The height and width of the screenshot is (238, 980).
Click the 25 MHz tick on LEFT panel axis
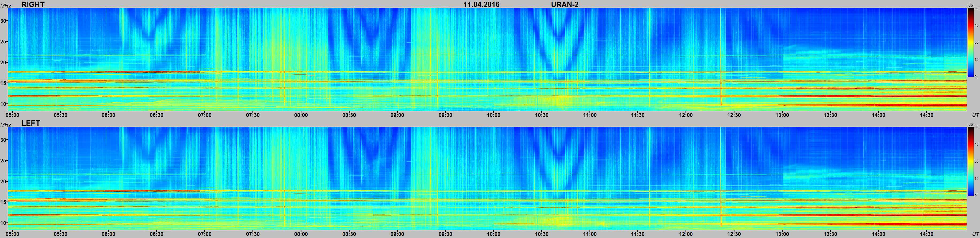click(3, 161)
